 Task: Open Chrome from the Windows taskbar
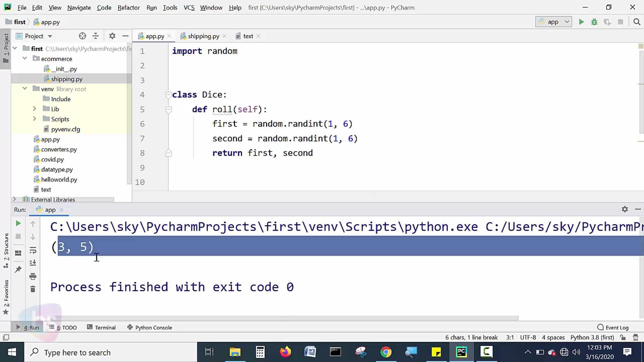tap(386, 352)
